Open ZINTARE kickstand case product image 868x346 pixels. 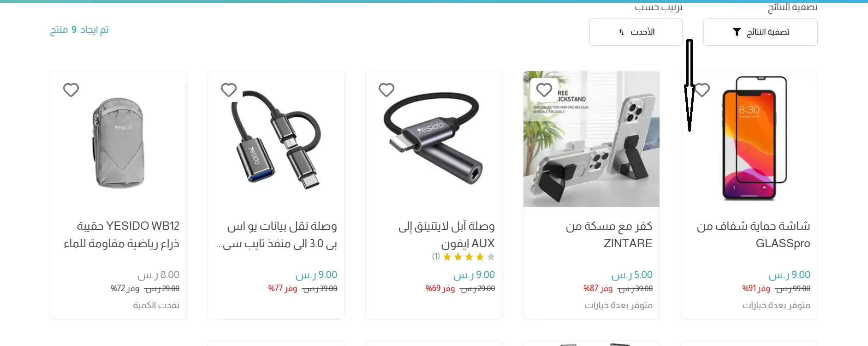tap(591, 139)
